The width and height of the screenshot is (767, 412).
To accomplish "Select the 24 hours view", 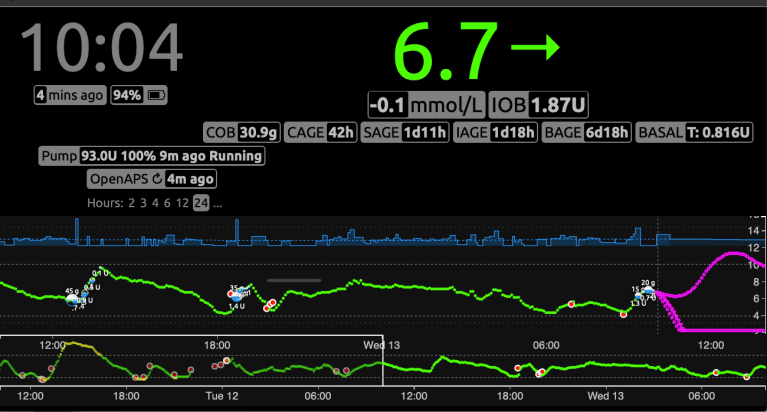I will (x=201, y=203).
